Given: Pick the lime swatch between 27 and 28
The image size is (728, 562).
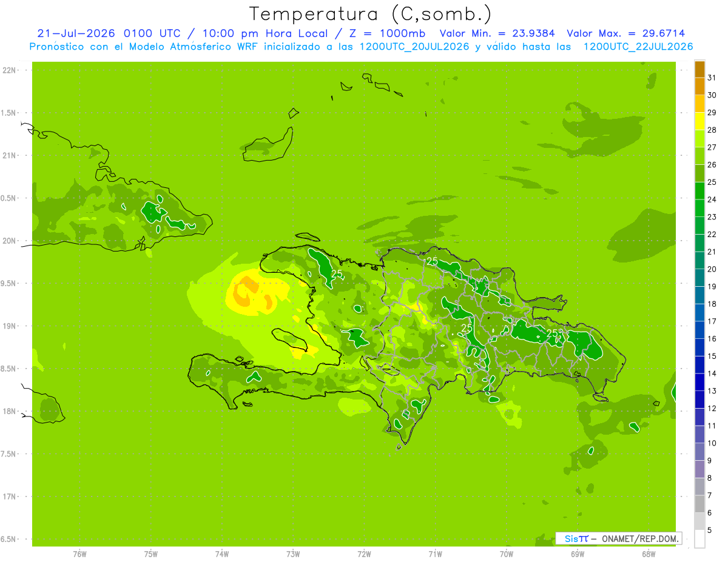Looking at the screenshot, I should (x=699, y=139).
